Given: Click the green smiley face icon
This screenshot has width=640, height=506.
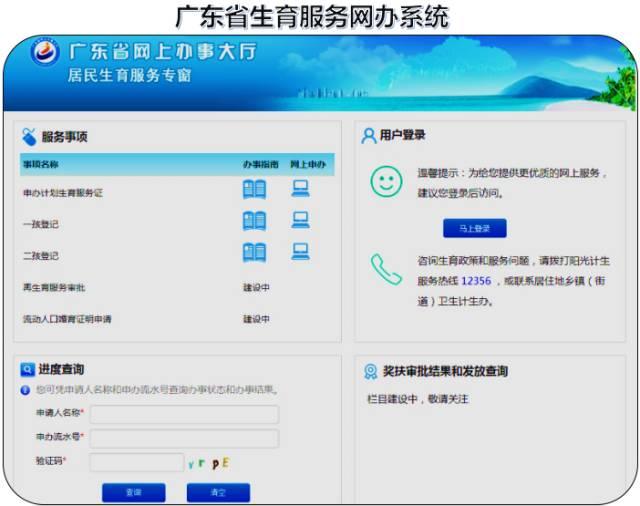Looking at the screenshot, I should 386,182.
